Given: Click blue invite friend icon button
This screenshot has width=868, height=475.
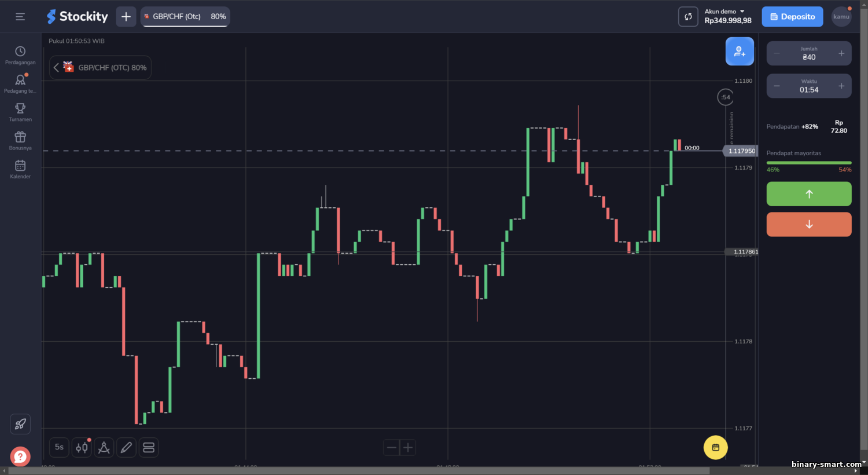Looking at the screenshot, I should point(740,52).
